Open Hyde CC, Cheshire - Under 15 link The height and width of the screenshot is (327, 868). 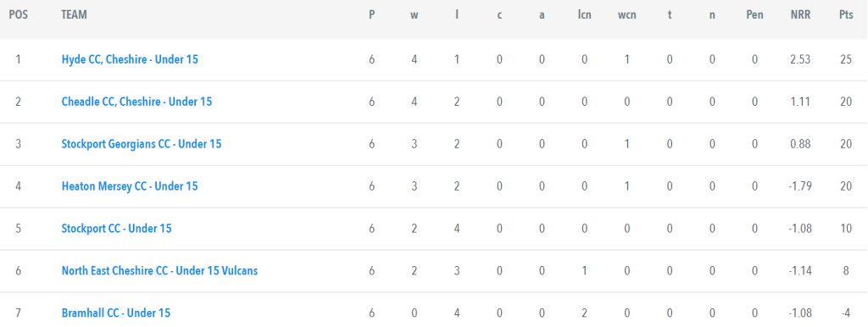[x=130, y=59]
